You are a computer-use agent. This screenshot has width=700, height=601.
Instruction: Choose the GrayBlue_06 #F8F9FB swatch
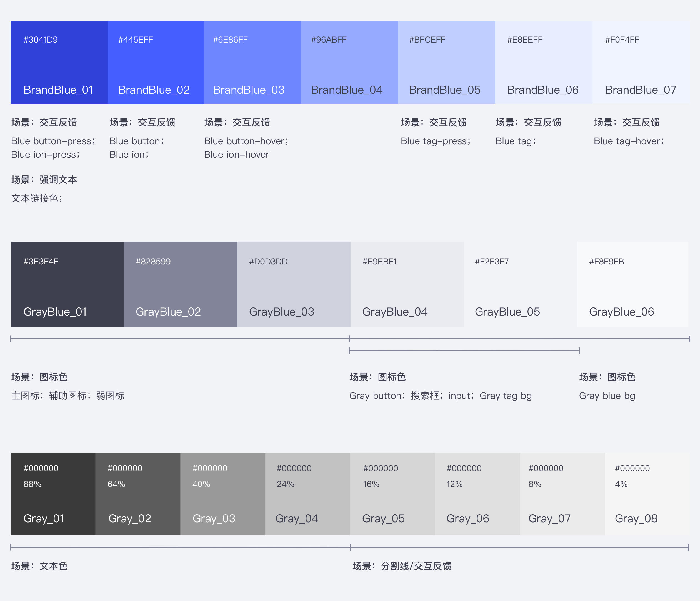pyautogui.click(x=633, y=284)
